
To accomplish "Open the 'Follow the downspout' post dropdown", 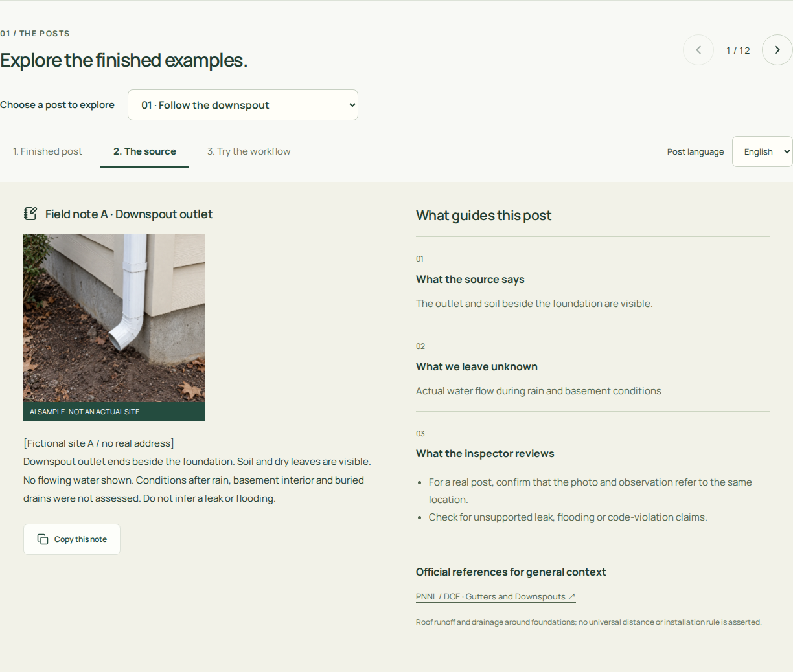I will [x=243, y=105].
